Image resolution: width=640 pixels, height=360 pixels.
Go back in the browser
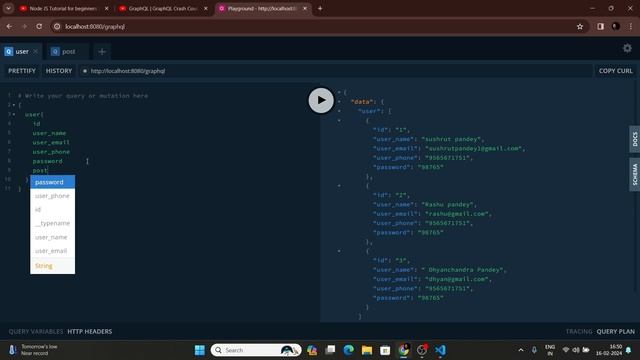pyautogui.click(x=9, y=27)
